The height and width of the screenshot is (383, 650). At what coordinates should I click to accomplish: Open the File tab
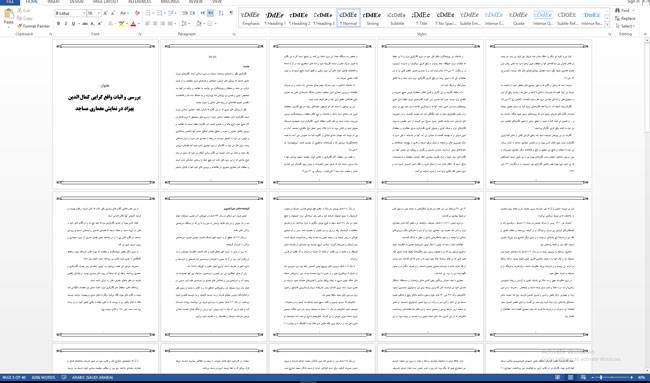point(9,2)
